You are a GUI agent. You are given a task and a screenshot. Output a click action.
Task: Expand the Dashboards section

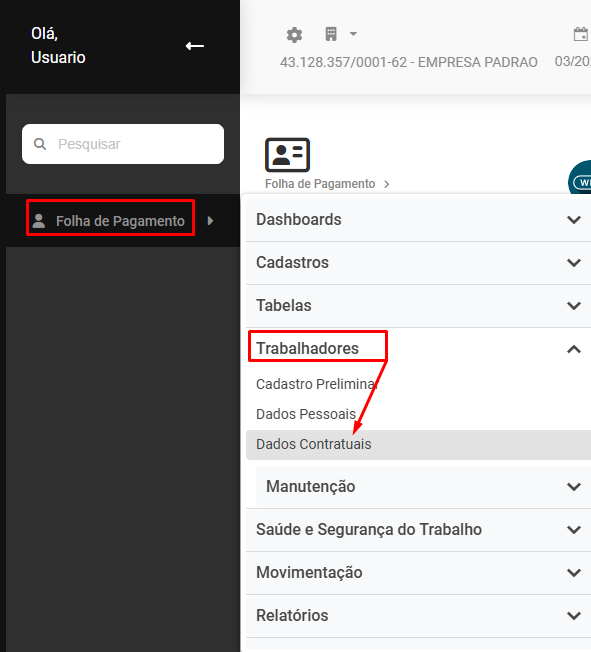[x=419, y=220]
